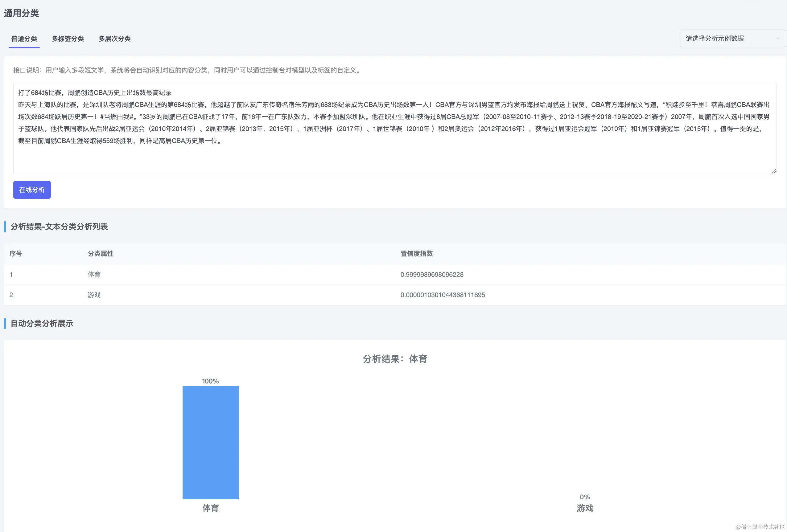
Task: Click the 分类属性 column header
Action: [x=100, y=253]
